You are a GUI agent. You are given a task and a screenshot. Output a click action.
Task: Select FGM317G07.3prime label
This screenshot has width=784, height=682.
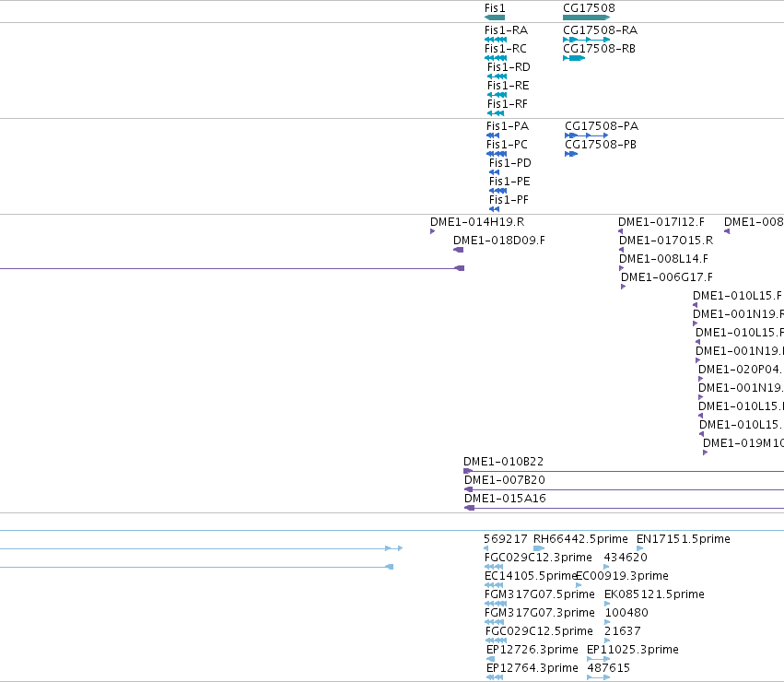(x=540, y=614)
